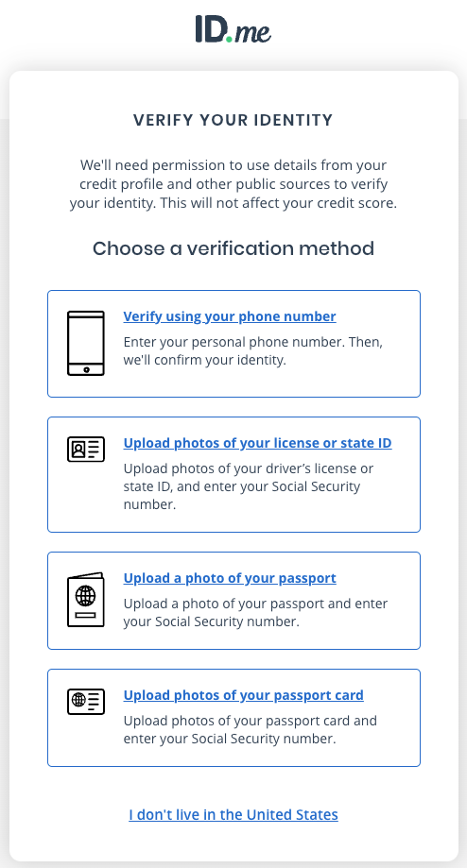
Task: Click the cursive 'me' part of logo
Action: point(252,32)
